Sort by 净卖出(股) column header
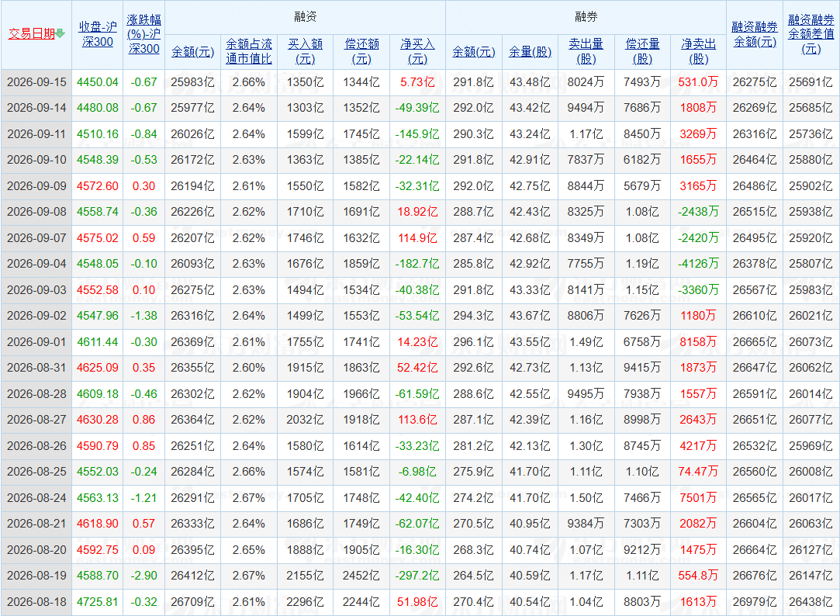 pyautogui.click(x=699, y=51)
